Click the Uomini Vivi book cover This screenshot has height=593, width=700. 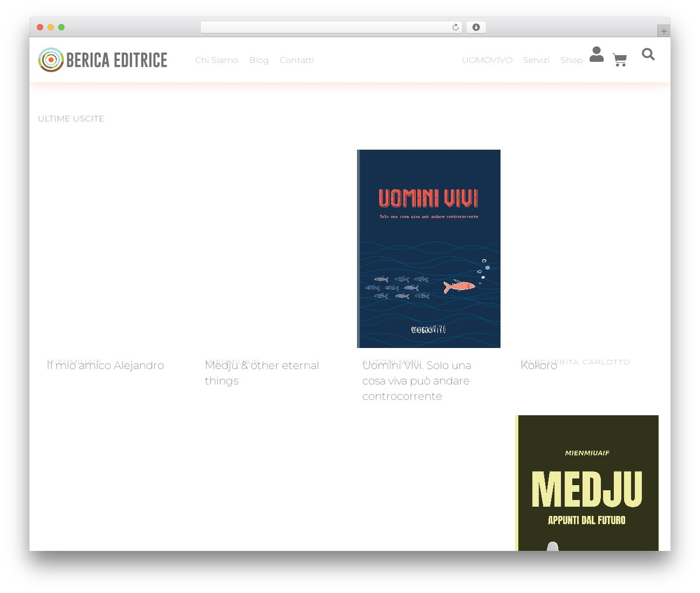point(429,249)
